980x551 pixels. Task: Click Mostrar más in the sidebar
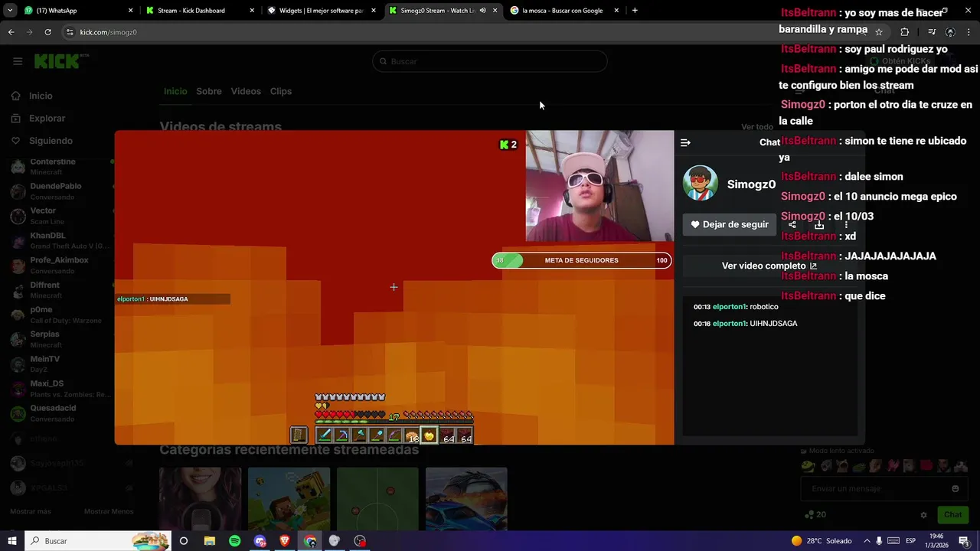point(31,511)
